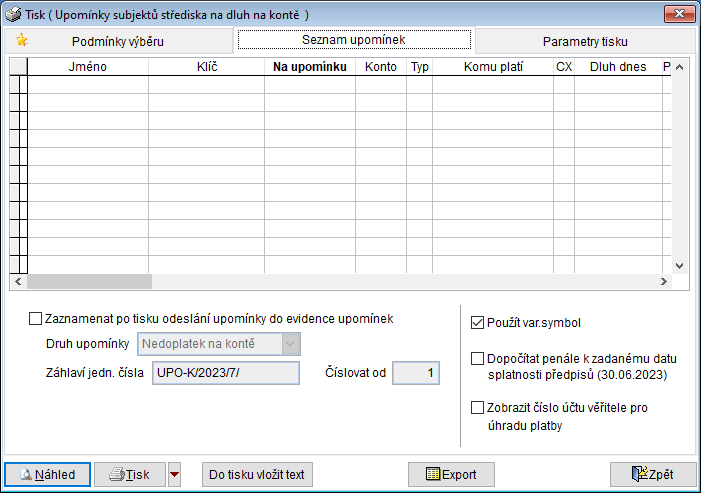Click the star icon on the first tab
Image resolution: width=701 pixels, height=493 pixels.
pyautogui.click(x=20, y=41)
